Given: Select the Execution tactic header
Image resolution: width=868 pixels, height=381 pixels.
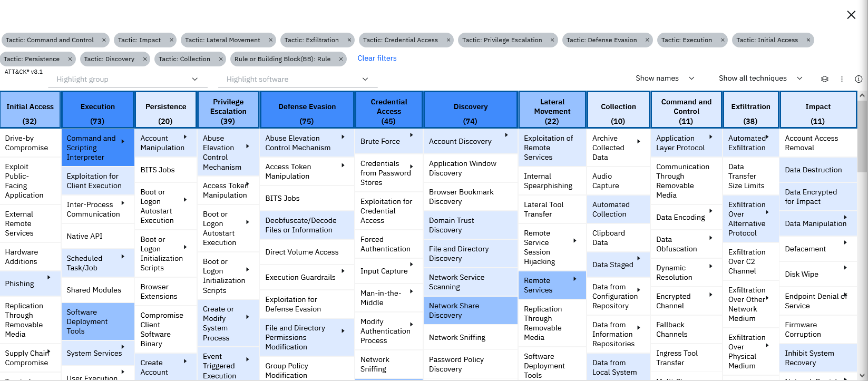Looking at the screenshot, I should 97,110.
